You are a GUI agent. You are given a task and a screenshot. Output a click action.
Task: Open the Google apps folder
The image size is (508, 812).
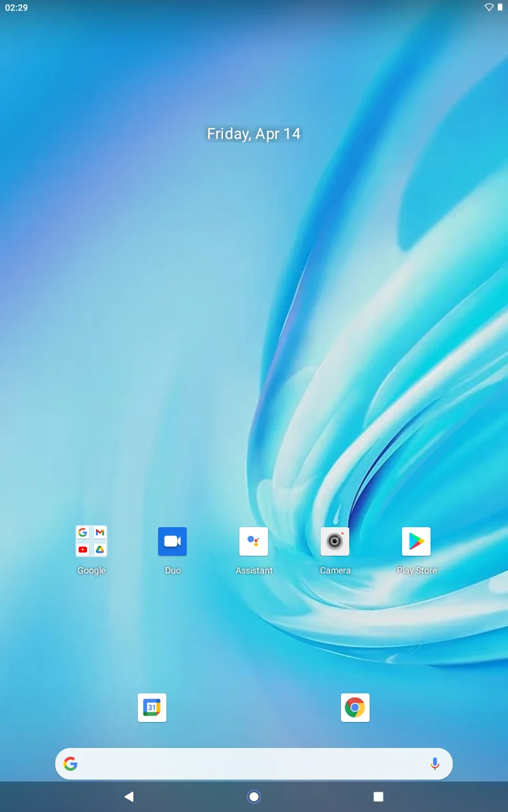point(91,541)
